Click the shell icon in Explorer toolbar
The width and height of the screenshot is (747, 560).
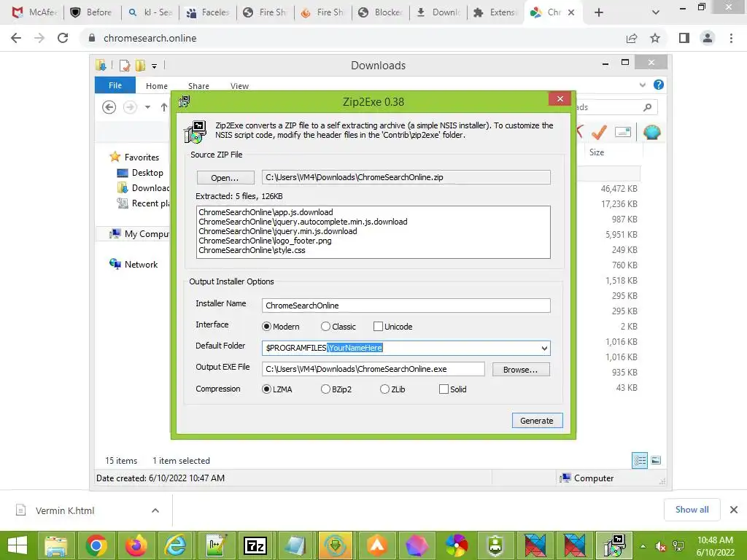click(x=651, y=132)
